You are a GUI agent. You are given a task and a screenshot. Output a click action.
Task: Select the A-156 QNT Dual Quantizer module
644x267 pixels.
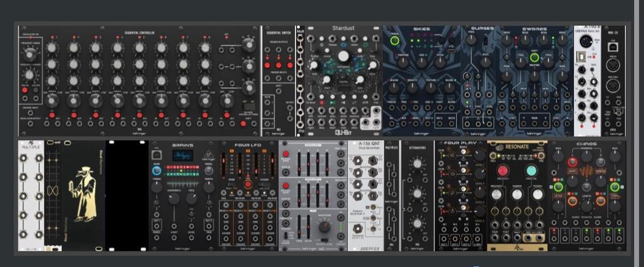pos(366,195)
